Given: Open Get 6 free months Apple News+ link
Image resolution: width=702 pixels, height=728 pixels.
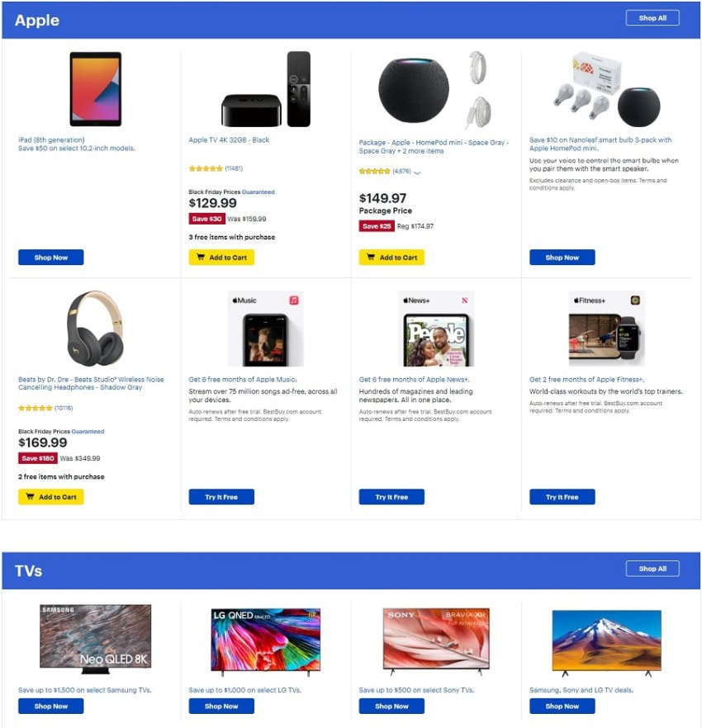Looking at the screenshot, I should 414,380.
